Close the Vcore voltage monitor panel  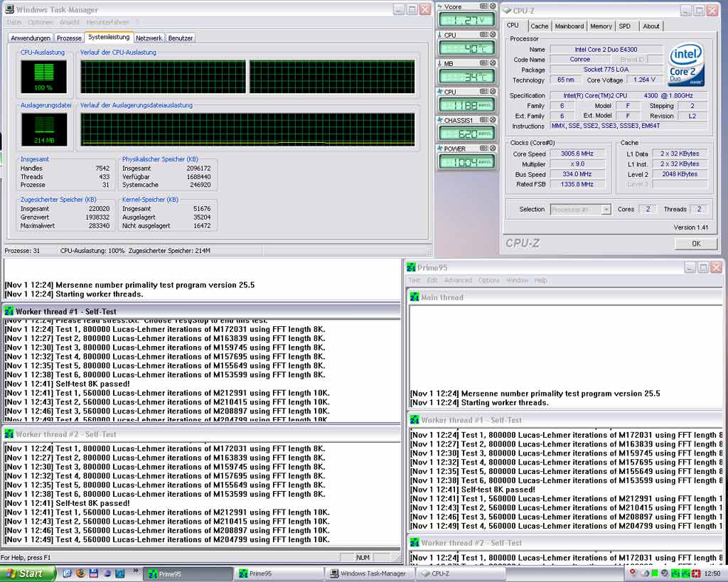(493, 6)
